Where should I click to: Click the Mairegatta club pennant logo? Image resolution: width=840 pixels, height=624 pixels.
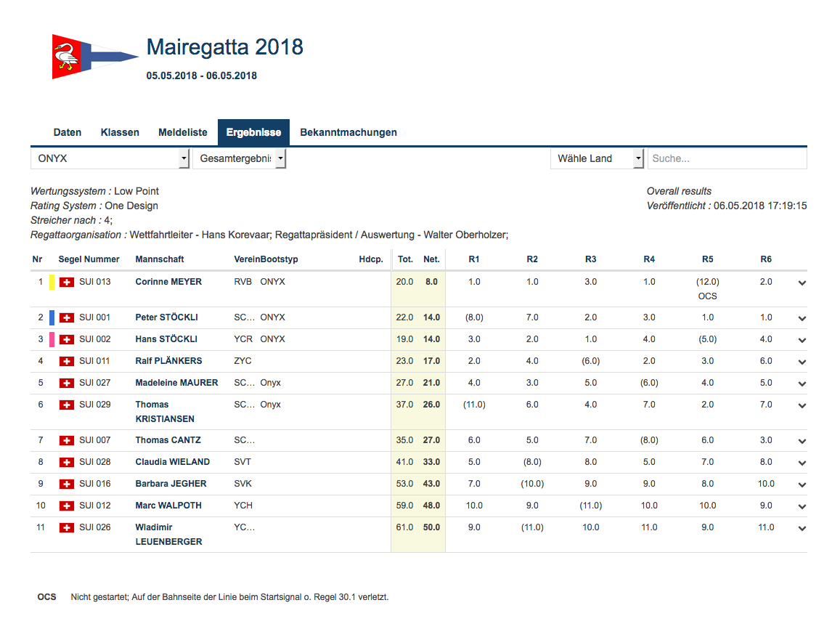click(95, 56)
